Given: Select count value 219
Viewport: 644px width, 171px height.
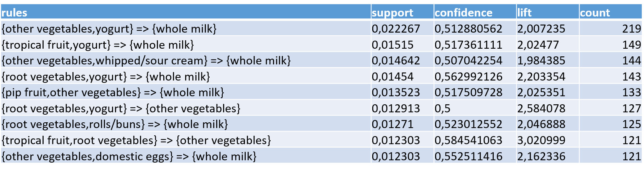Looking at the screenshot, I should click(x=631, y=29).
